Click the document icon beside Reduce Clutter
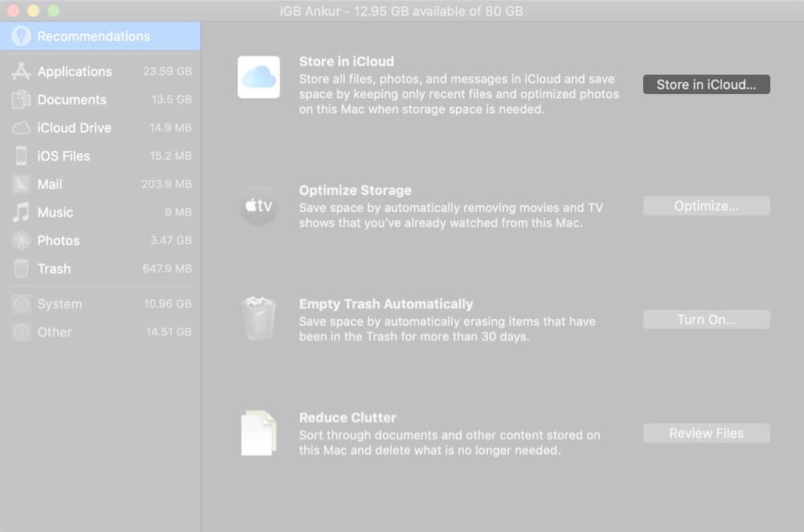This screenshot has height=532, width=804. point(258,433)
